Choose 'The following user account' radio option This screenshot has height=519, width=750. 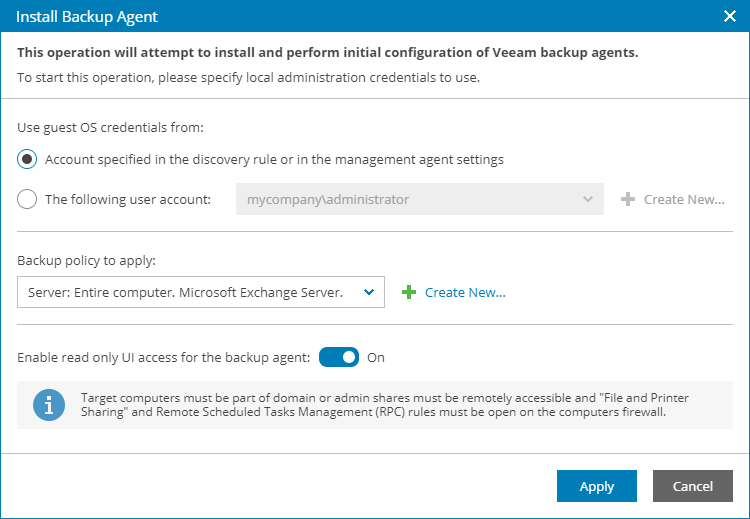[x=28, y=199]
